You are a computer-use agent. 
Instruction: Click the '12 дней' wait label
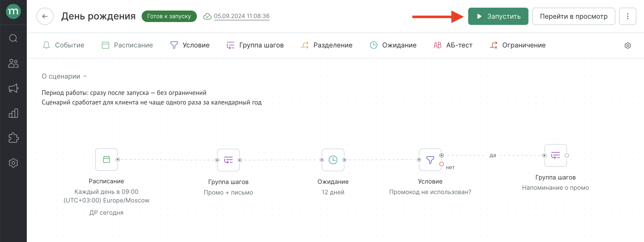click(x=333, y=192)
